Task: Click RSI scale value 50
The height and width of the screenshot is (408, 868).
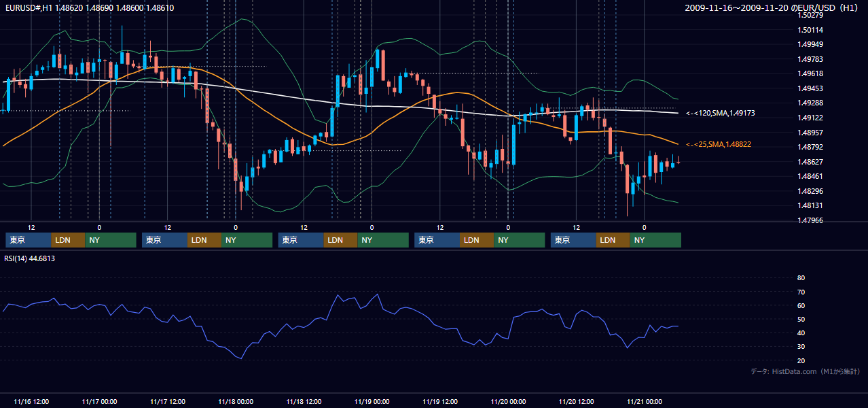Action: pyautogui.click(x=801, y=319)
